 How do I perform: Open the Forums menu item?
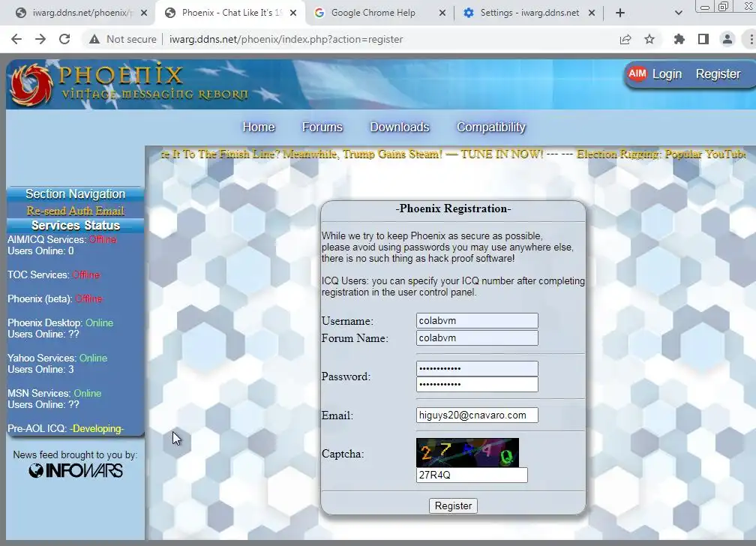pyautogui.click(x=322, y=127)
